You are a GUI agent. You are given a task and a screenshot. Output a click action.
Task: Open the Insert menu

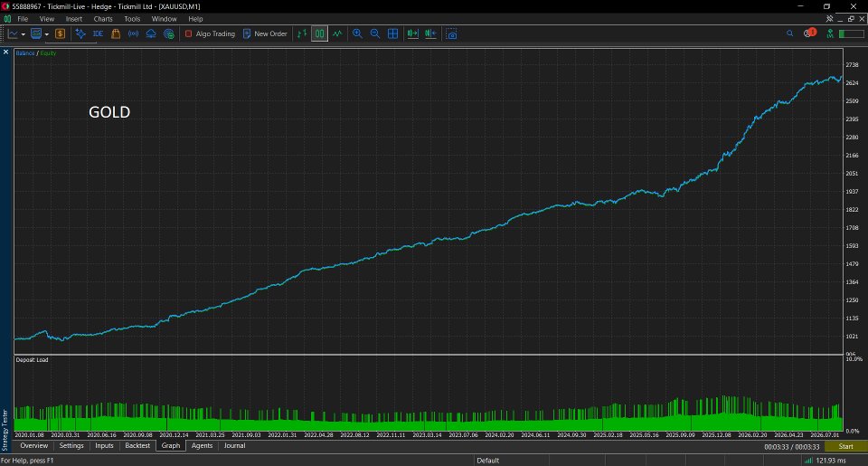73,19
